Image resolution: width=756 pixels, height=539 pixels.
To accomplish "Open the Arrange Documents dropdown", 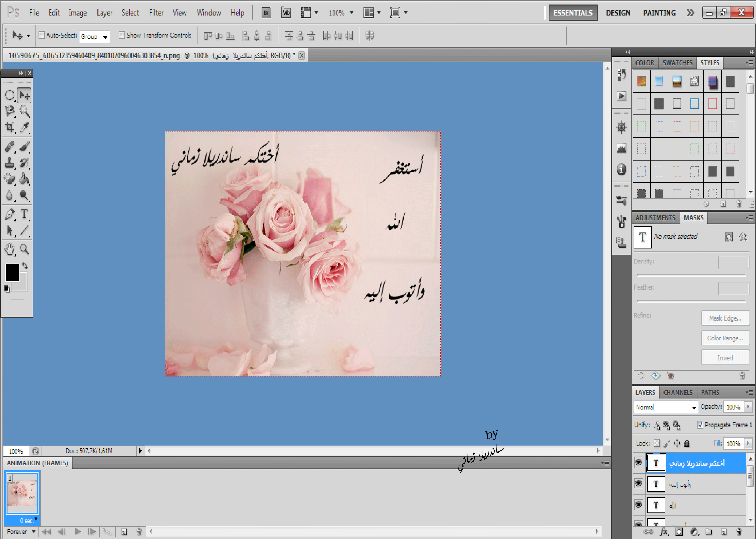I will (372, 13).
